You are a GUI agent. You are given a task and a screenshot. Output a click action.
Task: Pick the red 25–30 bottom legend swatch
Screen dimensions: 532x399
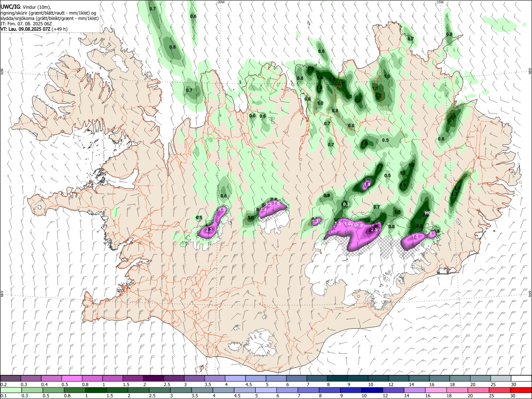[x=500, y=390]
